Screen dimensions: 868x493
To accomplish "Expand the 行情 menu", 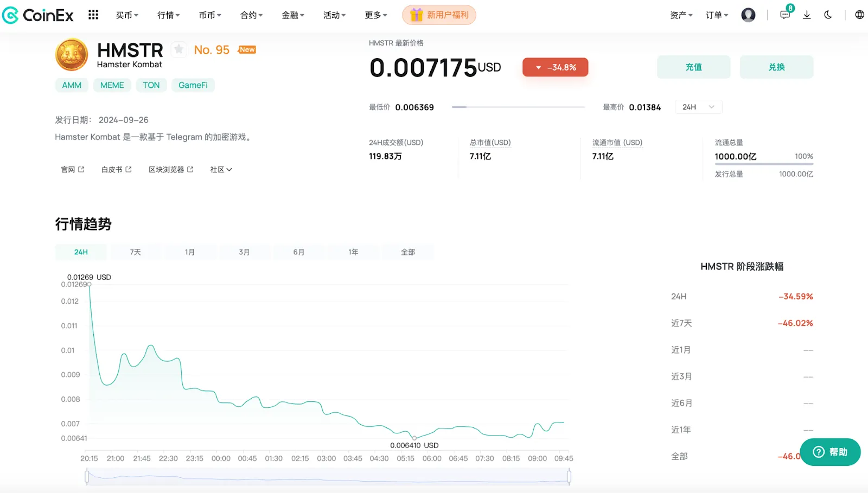I will point(169,15).
